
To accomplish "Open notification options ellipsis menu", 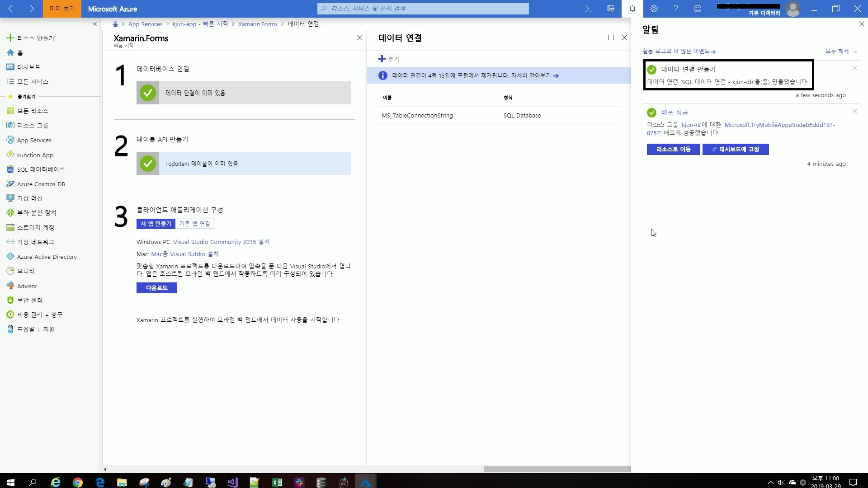I will coord(855,52).
